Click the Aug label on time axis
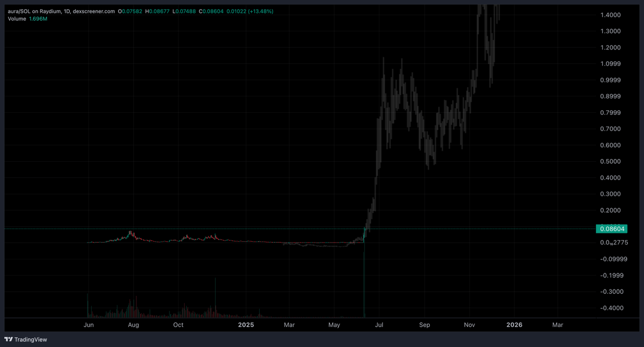 coord(134,325)
